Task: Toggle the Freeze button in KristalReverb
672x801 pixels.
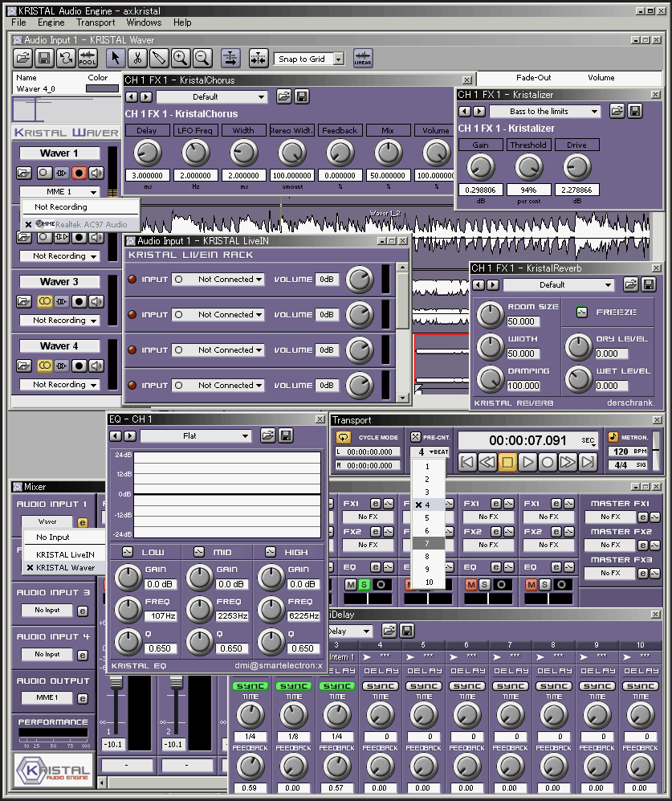Action: pos(584,312)
